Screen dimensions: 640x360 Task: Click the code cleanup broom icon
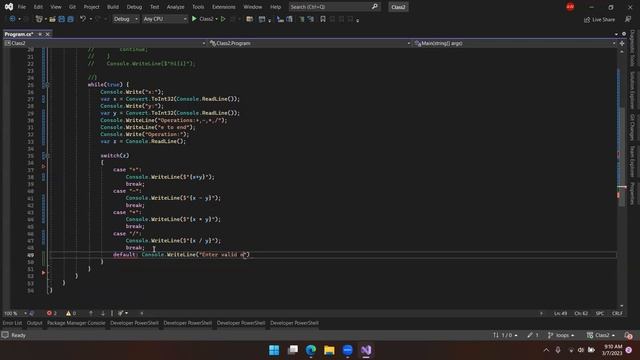pyautogui.click(x=121, y=313)
